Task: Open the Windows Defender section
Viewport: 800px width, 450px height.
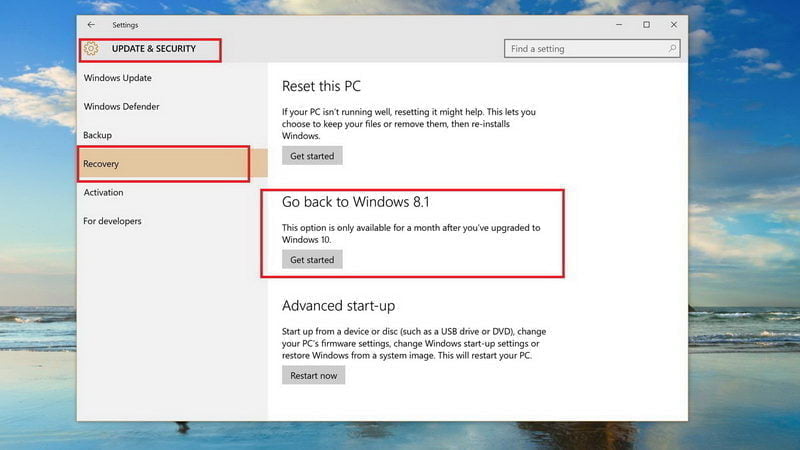Action: point(121,107)
